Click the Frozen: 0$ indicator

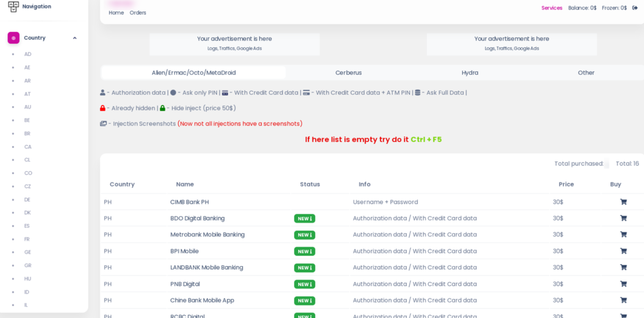(x=614, y=8)
